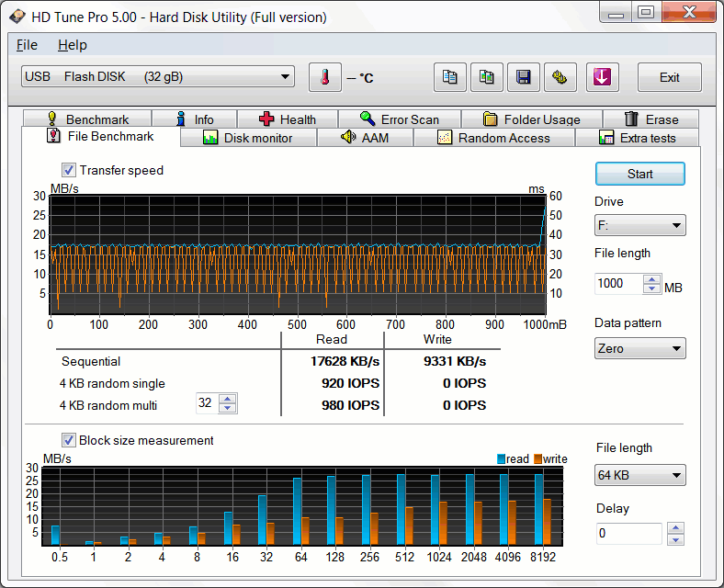Screen dimensions: 724x588
Task: Open the Data pattern Zero dropdown
Action: (639, 348)
